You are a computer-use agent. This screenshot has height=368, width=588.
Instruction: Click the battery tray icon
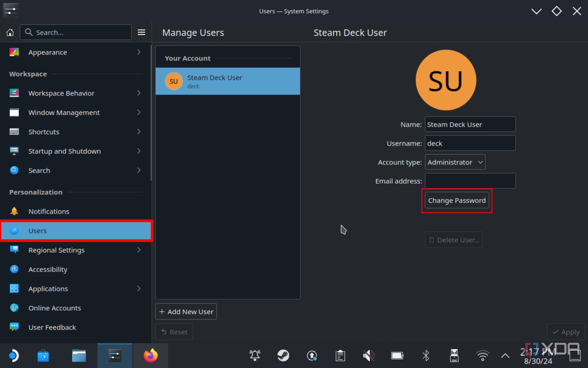click(x=397, y=355)
